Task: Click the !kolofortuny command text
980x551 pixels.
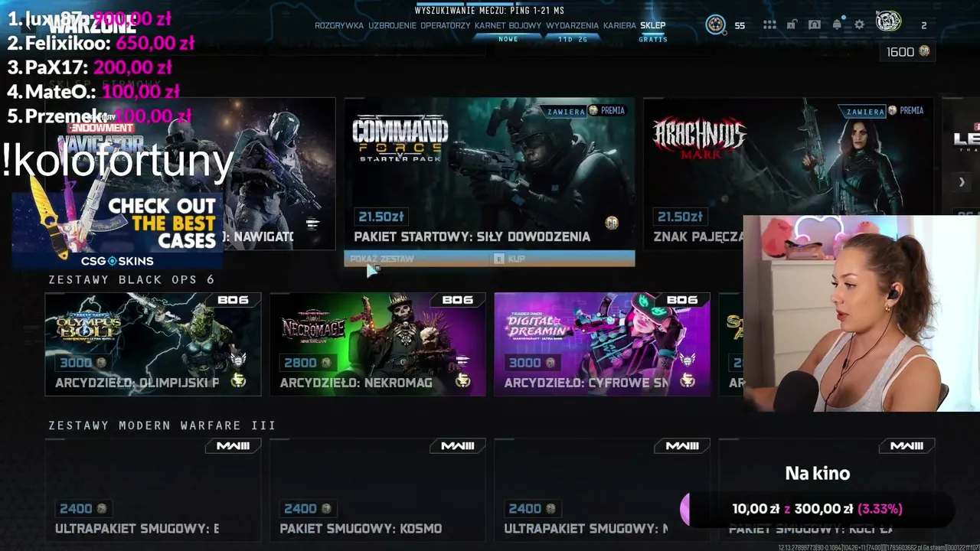Action: tap(118, 161)
